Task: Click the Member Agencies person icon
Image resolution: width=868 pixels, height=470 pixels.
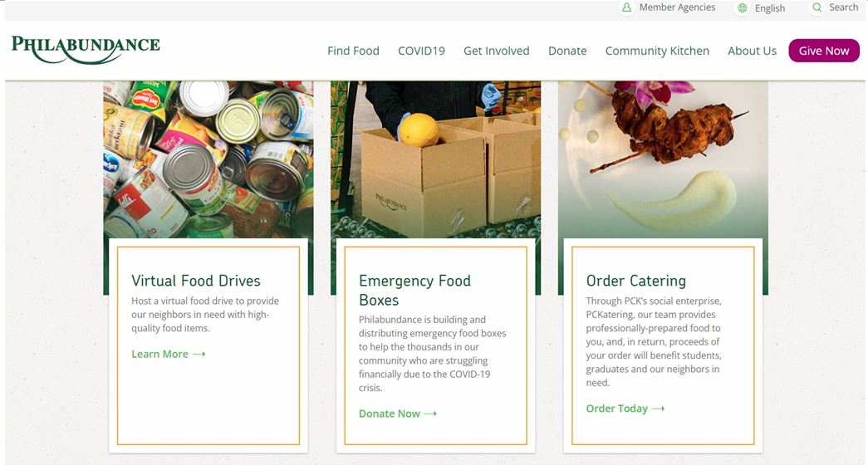Action: [x=626, y=7]
